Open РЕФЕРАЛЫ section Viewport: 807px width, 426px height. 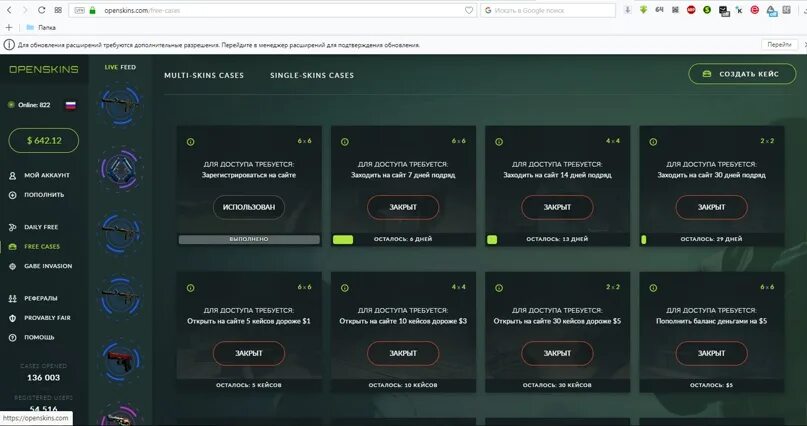coord(33,299)
